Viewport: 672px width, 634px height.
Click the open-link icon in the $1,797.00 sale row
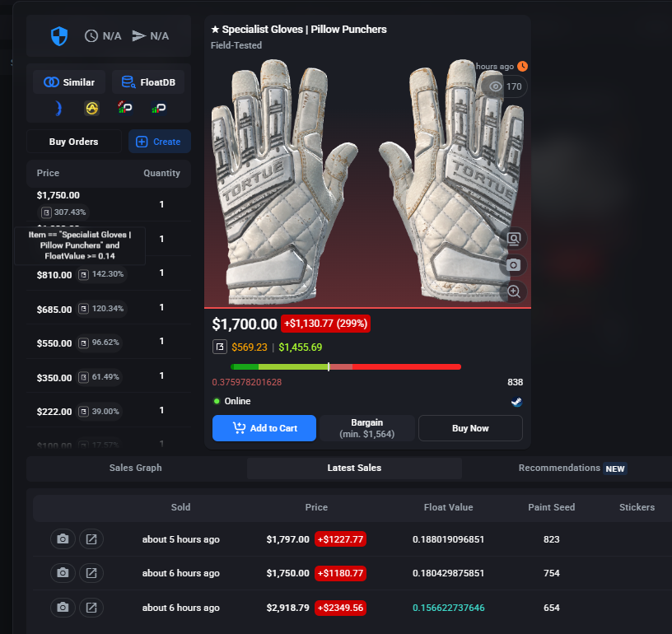pyautogui.click(x=91, y=538)
